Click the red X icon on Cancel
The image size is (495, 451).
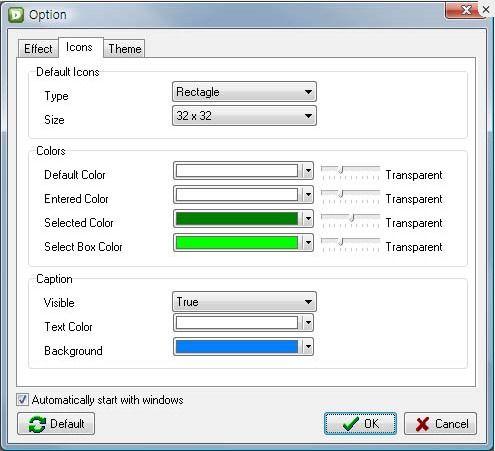click(x=422, y=424)
